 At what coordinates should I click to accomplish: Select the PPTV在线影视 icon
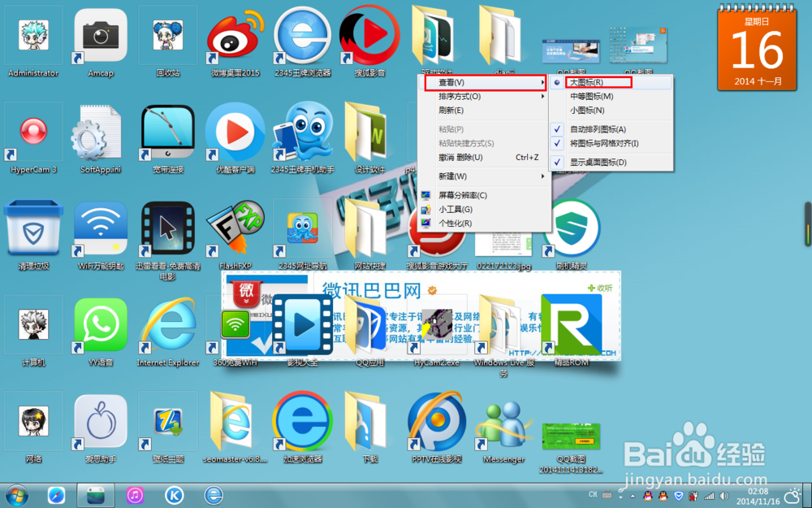pos(437,428)
